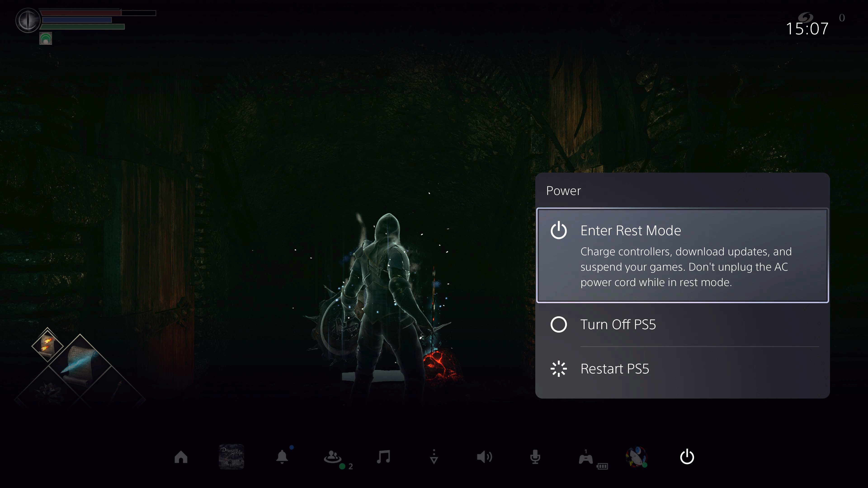Go to the Home screen icon
The image size is (868, 488).
[x=181, y=457]
